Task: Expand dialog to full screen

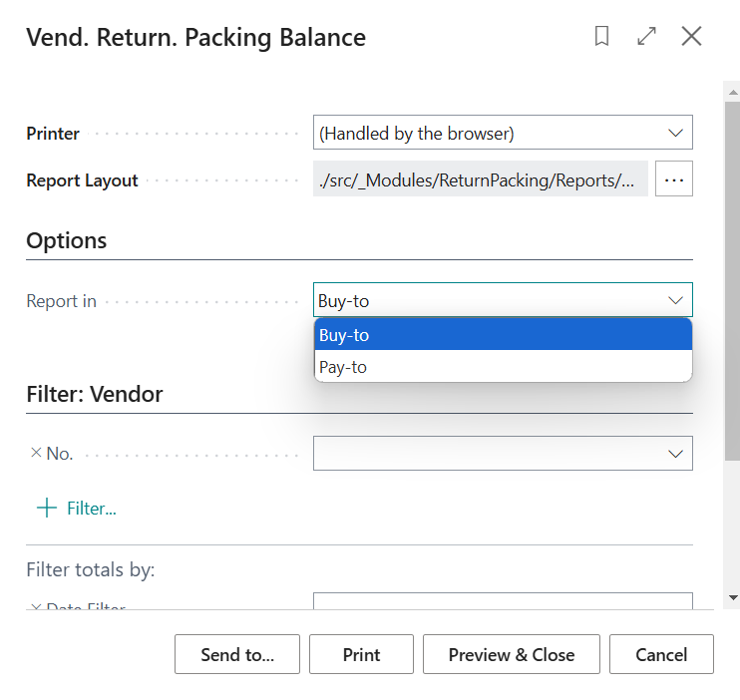Action: pos(646,36)
